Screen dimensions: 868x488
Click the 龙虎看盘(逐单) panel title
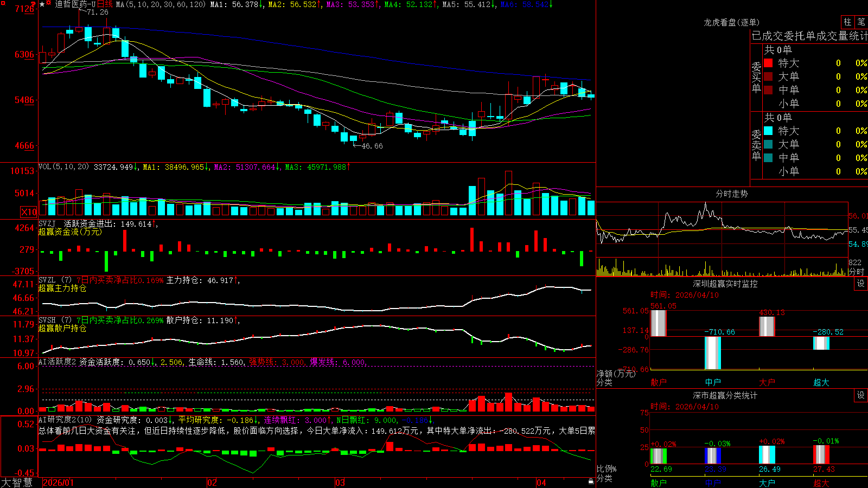[x=731, y=22]
